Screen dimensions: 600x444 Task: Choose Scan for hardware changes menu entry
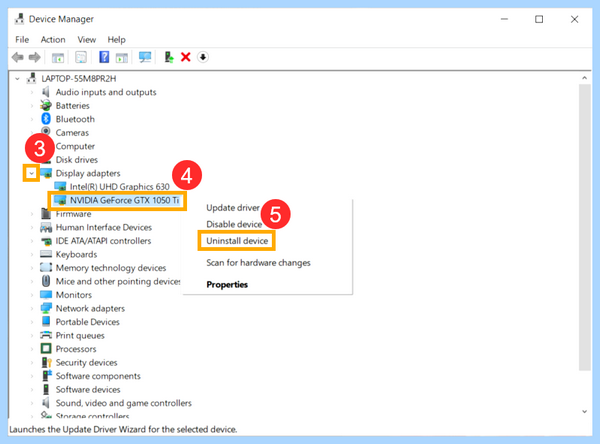click(258, 263)
